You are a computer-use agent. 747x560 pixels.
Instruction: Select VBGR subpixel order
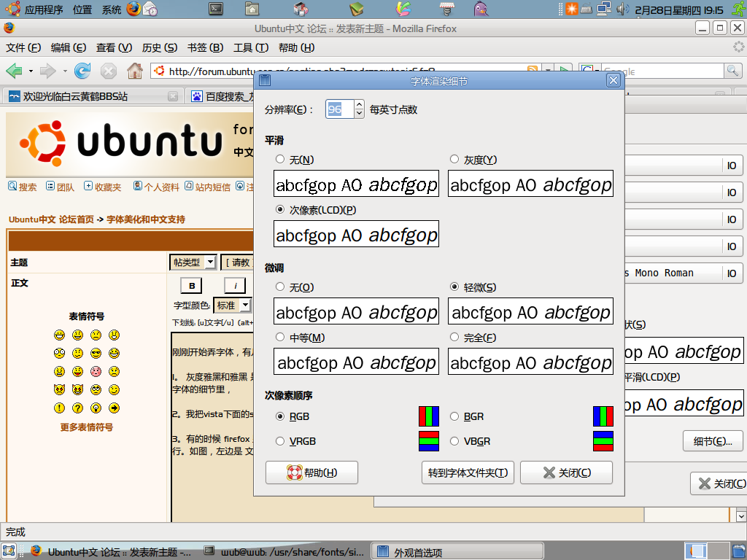click(454, 441)
